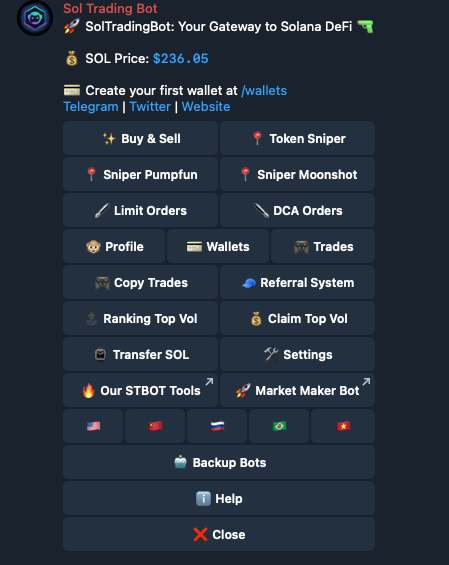Select the Vietnam flag language button
The image size is (449, 565).
coord(343,426)
